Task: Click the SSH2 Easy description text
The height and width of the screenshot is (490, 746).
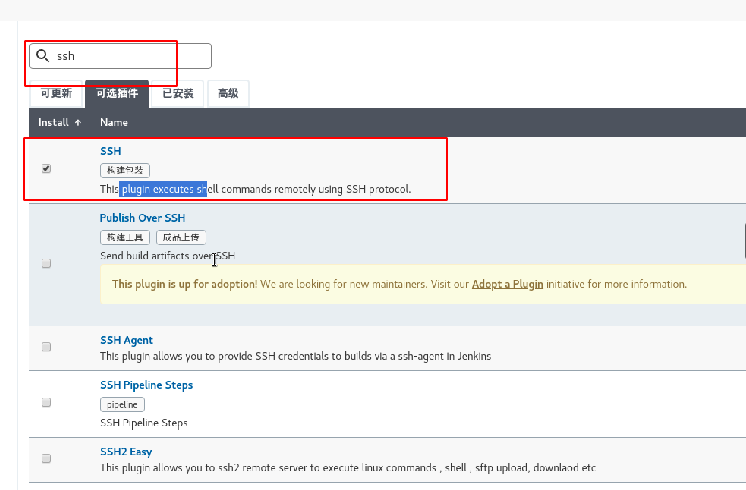Action: coord(348,468)
